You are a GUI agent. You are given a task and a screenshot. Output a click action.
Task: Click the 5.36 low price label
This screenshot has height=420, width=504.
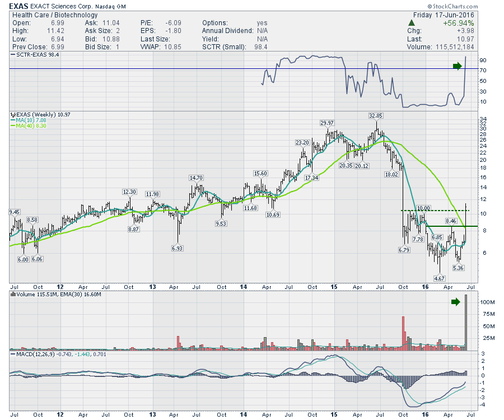458,268
